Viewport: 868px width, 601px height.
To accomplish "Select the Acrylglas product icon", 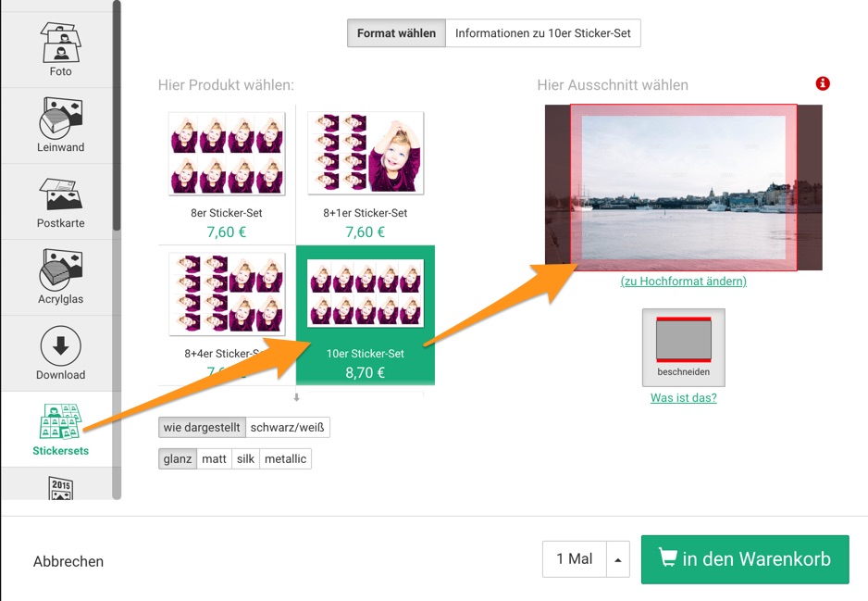I will click(x=60, y=270).
